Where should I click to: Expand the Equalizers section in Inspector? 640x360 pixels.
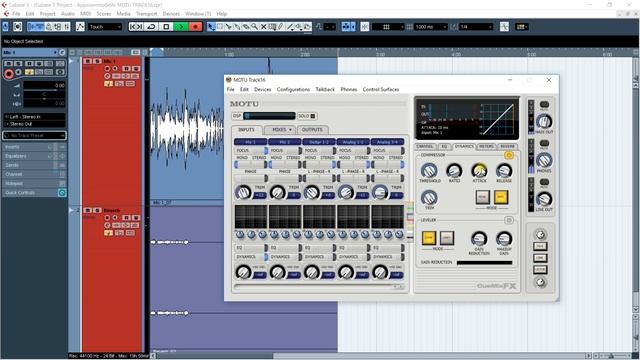[34, 156]
